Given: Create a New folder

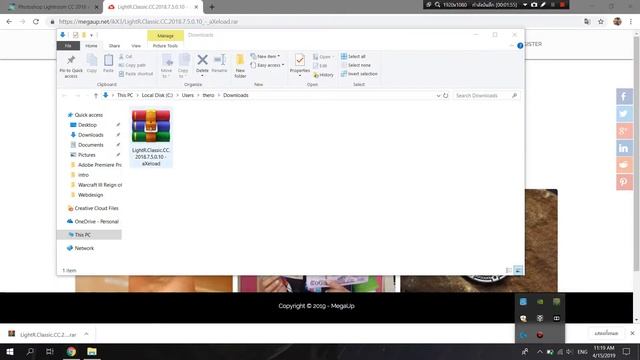Looking at the screenshot, I should 240,66.
